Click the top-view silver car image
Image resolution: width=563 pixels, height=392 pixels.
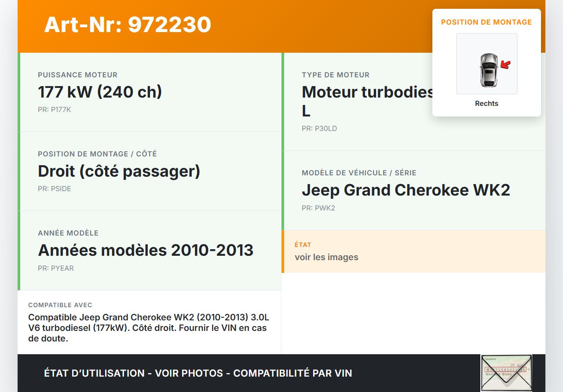pyautogui.click(x=488, y=70)
